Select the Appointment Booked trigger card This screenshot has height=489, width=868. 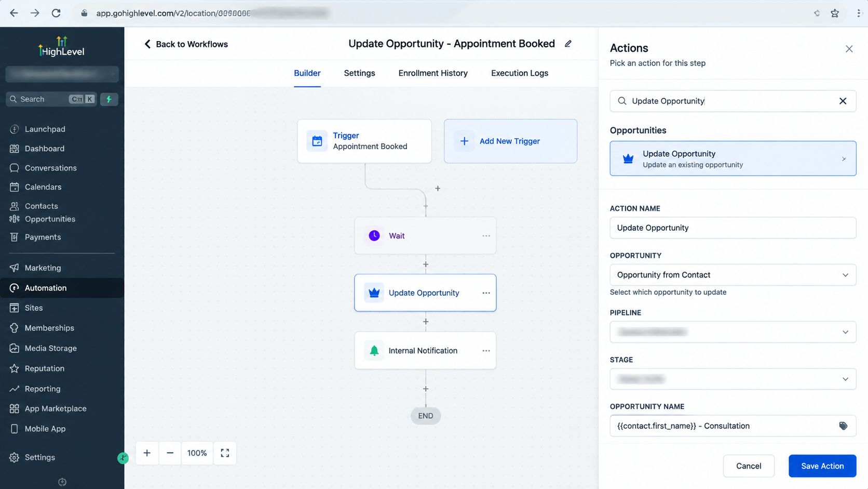[x=364, y=141]
